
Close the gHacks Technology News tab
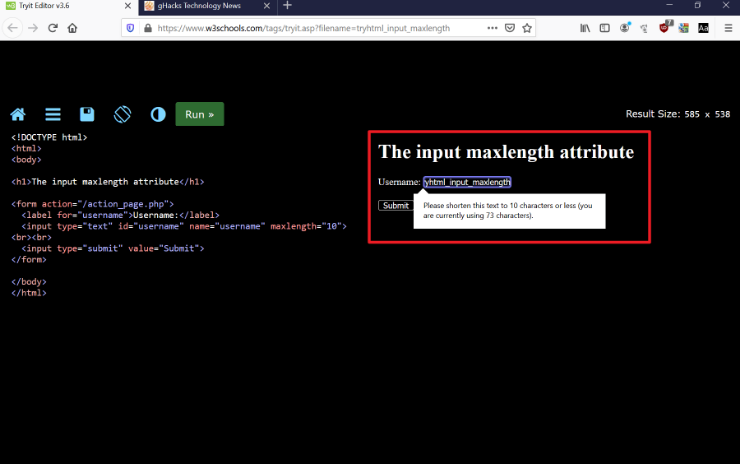[267, 6]
